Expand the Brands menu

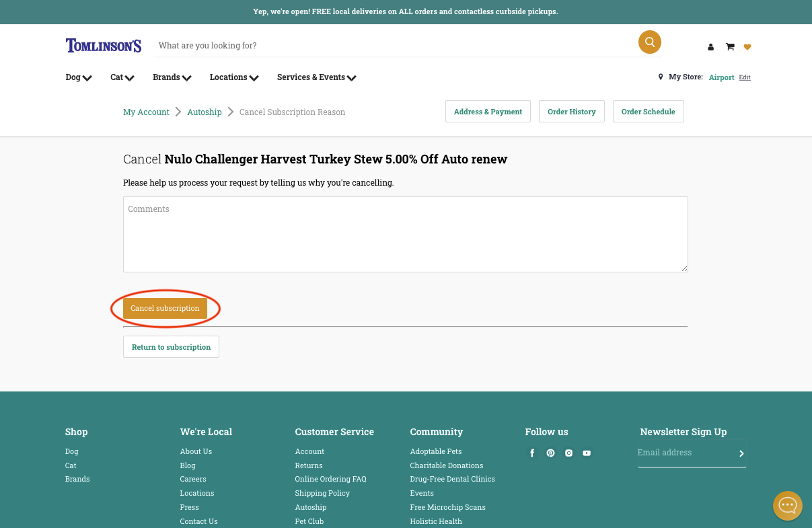172,77
